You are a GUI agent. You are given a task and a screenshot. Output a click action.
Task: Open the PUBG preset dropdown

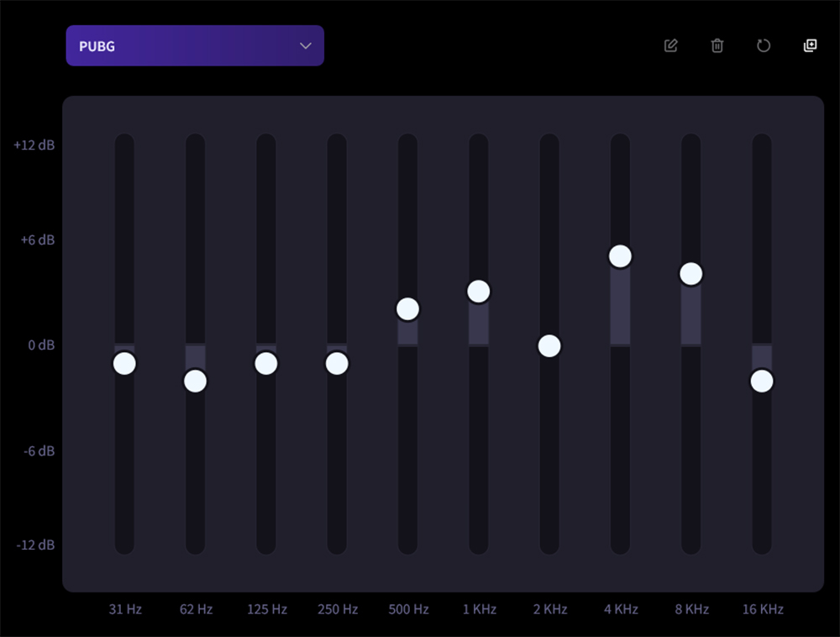(195, 45)
